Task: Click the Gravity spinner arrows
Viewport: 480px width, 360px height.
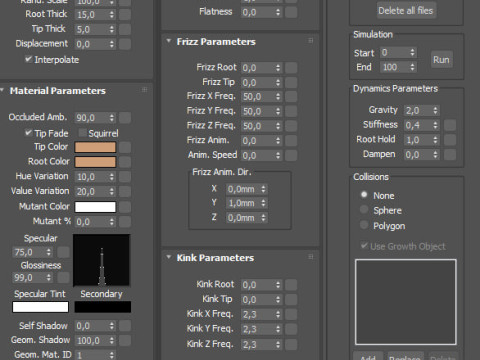Action: click(435, 110)
